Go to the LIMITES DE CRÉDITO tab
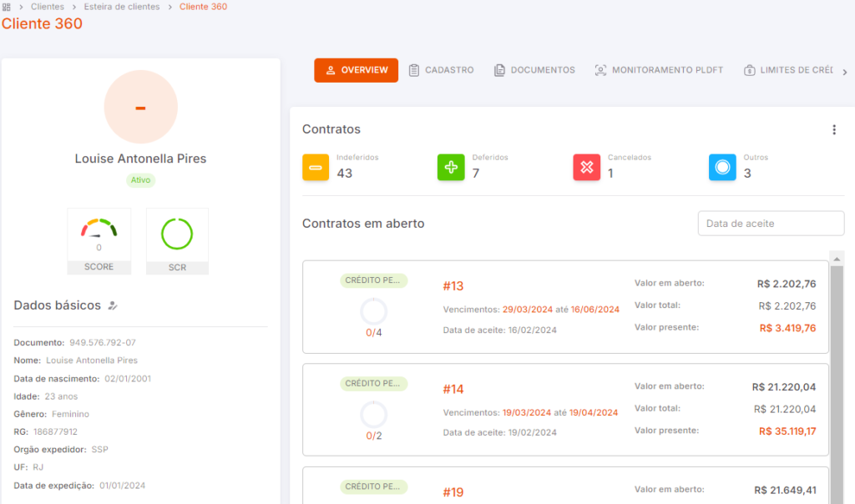This screenshot has height=504, width=855. (x=788, y=70)
